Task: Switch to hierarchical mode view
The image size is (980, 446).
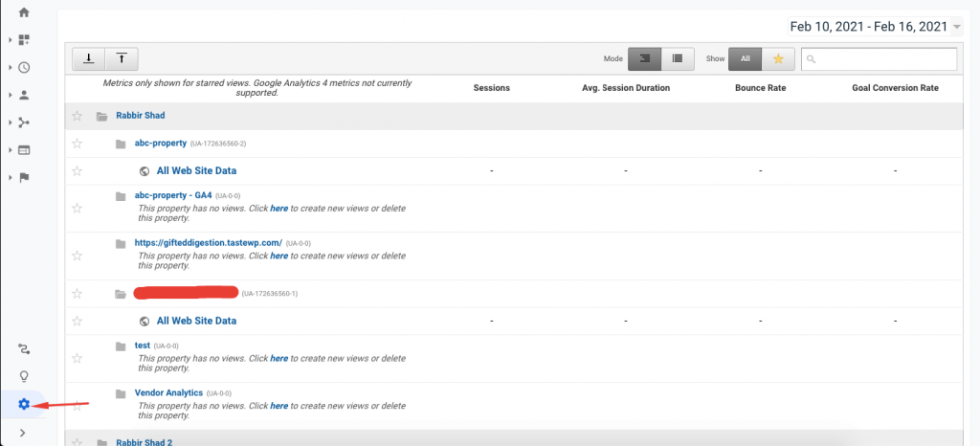Action: pyautogui.click(x=644, y=58)
